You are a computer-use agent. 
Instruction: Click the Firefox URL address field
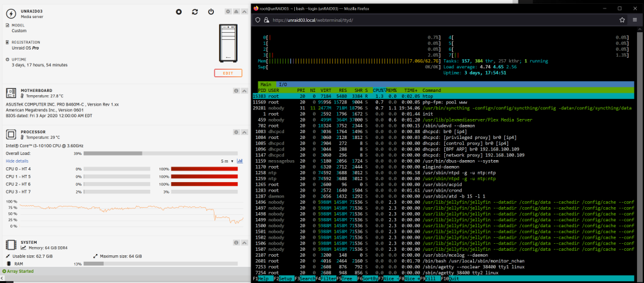click(439, 20)
